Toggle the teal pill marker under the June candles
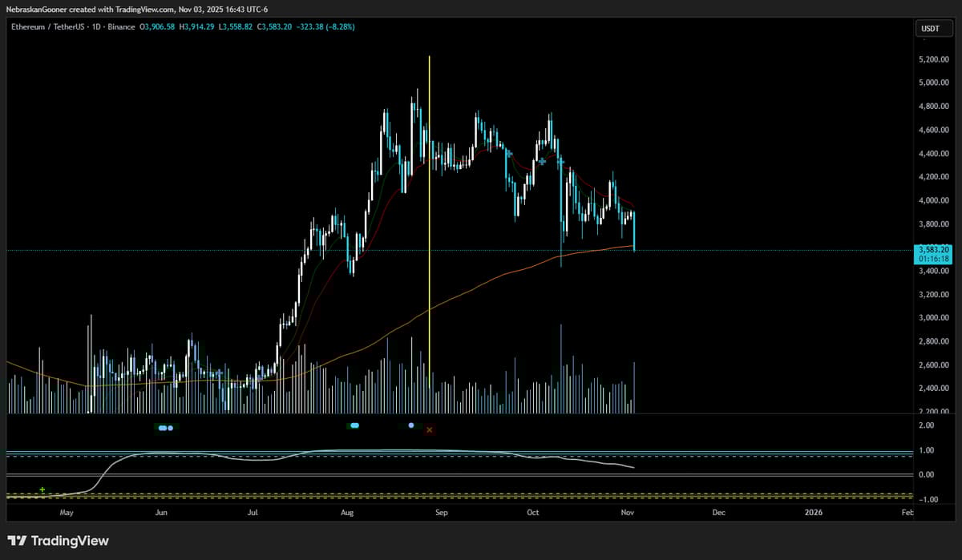962x560 pixels. pos(162,428)
